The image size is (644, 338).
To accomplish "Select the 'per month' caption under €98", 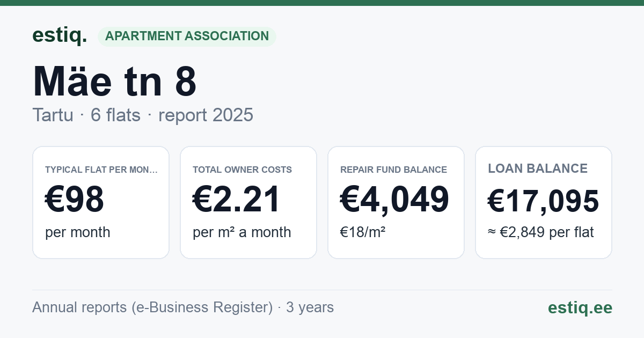I will click(78, 232).
